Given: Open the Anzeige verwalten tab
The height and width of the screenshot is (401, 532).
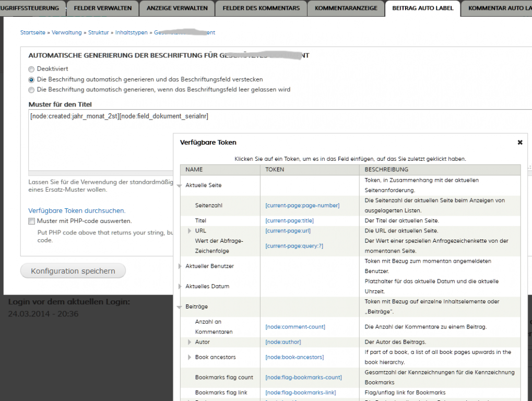Looking at the screenshot, I should (x=177, y=8).
